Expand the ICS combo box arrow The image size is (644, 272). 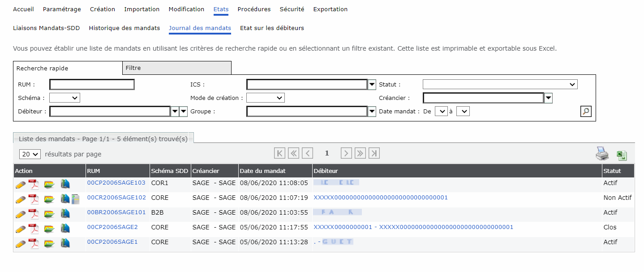coord(372,84)
